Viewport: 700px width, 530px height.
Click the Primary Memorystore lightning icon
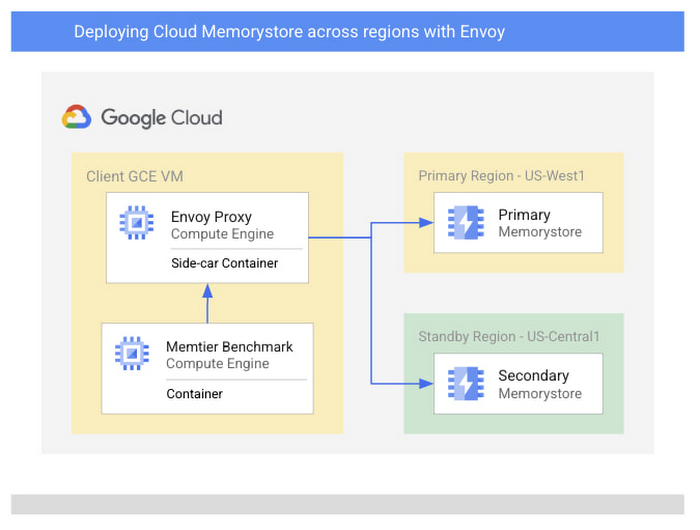point(466,222)
